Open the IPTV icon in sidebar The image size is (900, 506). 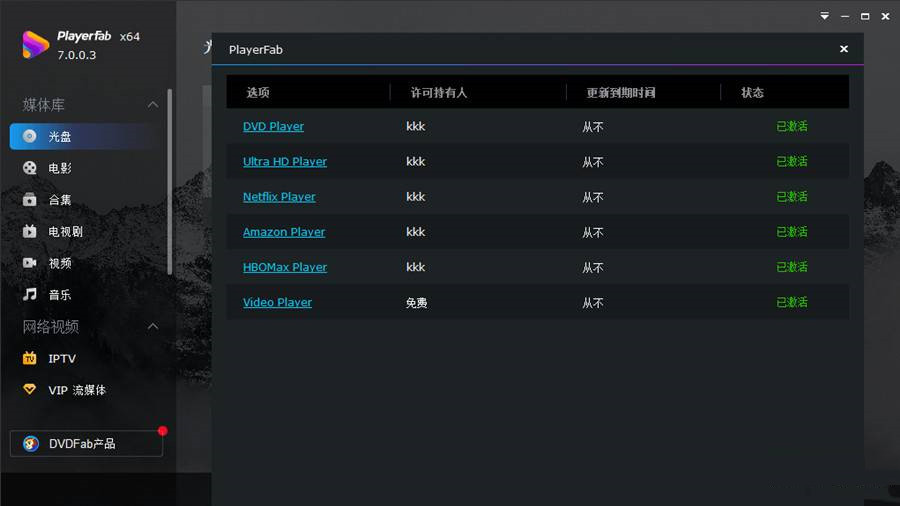coord(29,359)
